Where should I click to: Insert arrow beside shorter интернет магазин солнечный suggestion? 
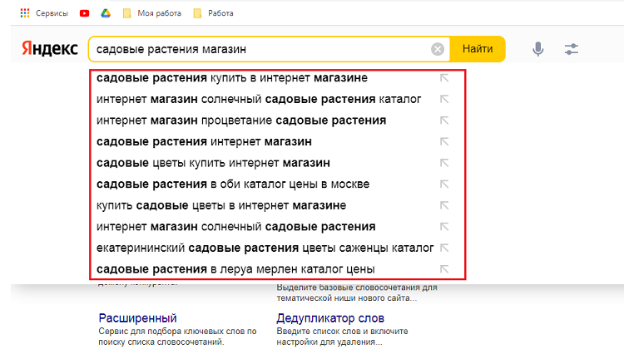coord(444,227)
